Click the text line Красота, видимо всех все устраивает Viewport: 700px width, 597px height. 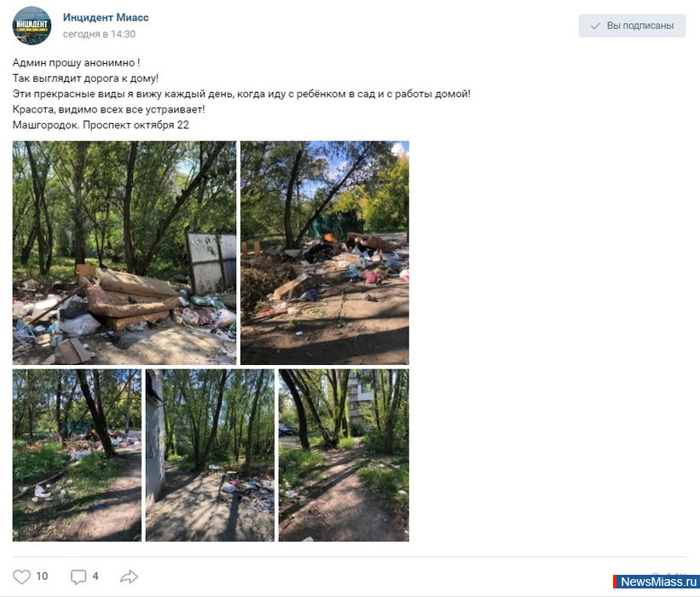click(x=108, y=109)
